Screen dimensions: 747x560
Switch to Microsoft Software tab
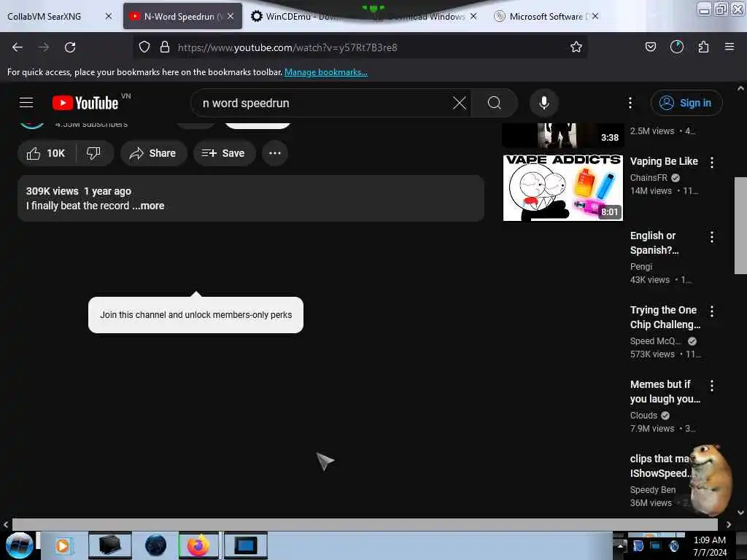pyautogui.click(x=546, y=16)
